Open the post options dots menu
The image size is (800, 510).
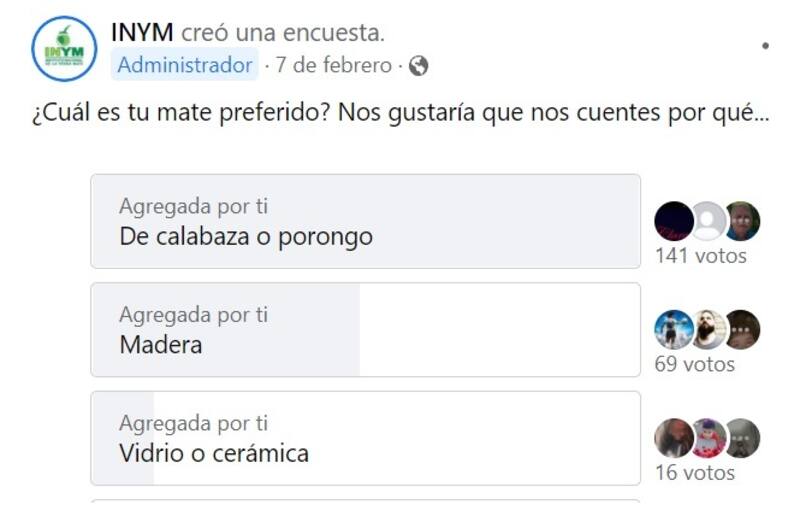point(765,46)
